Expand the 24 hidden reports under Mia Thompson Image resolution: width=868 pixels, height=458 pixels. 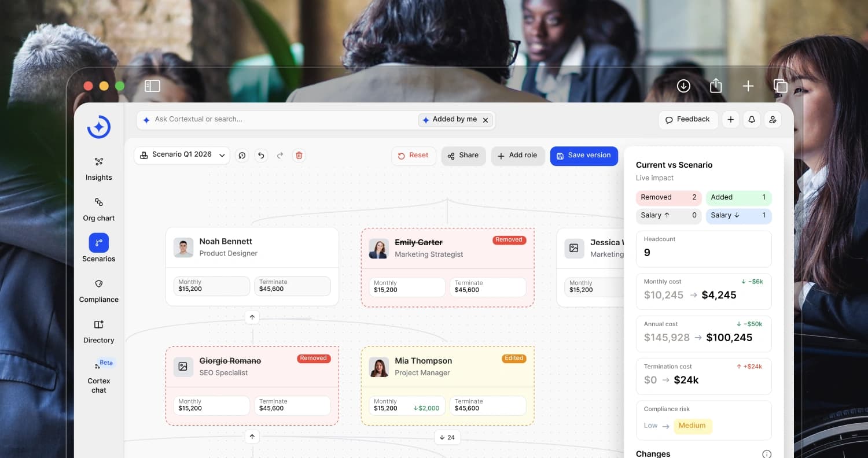tap(447, 437)
